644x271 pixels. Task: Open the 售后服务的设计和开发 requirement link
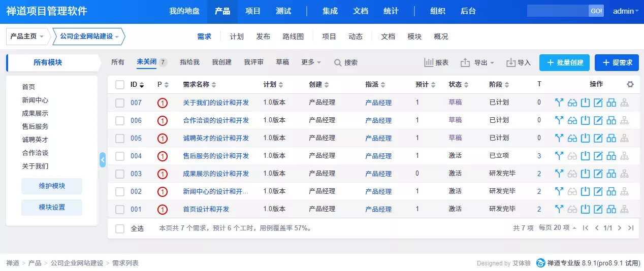pos(216,156)
